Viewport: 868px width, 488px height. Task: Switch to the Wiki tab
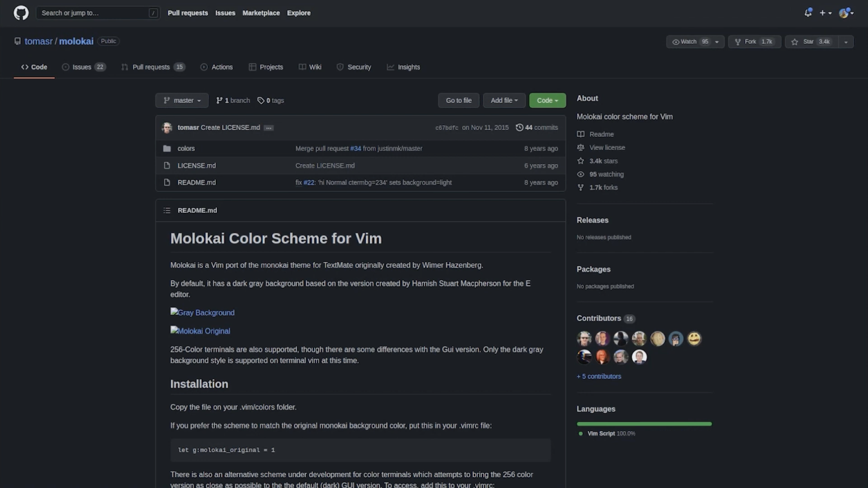[x=310, y=67]
